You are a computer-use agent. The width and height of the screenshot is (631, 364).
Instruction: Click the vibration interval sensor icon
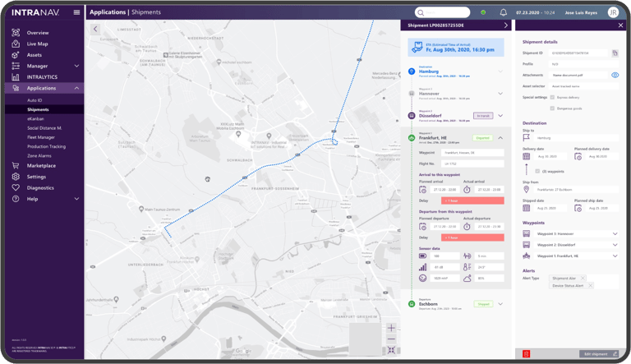click(x=467, y=256)
